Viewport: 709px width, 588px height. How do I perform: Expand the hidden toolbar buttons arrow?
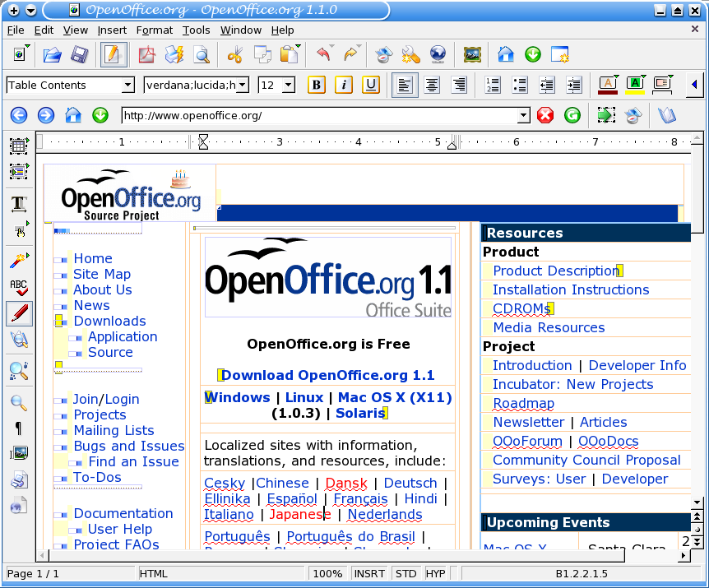pyautogui.click(x=694, y=85)
